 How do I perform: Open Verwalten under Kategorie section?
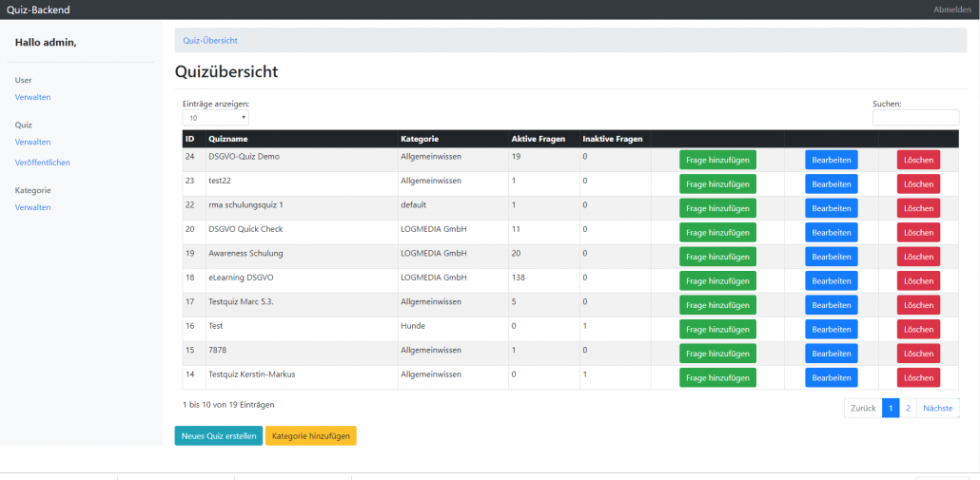point(33,207)
